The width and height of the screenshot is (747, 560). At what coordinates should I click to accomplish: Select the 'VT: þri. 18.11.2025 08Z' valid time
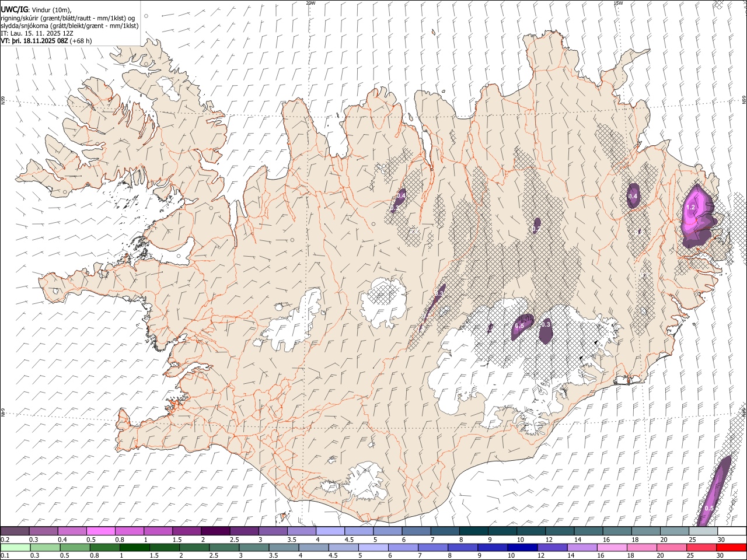pyautogui.click(x=34, y=41)
